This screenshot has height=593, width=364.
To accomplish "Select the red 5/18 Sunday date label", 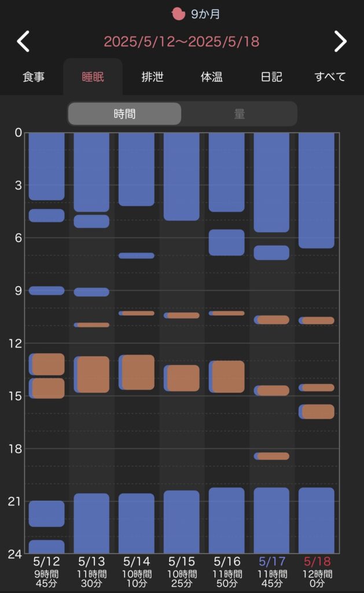I will click(x=317, y=561).
